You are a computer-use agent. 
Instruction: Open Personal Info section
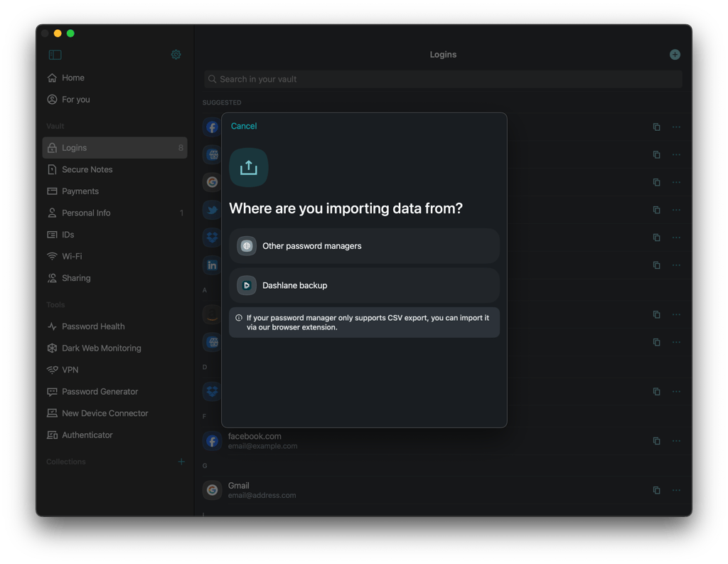[x=114, y=213]
